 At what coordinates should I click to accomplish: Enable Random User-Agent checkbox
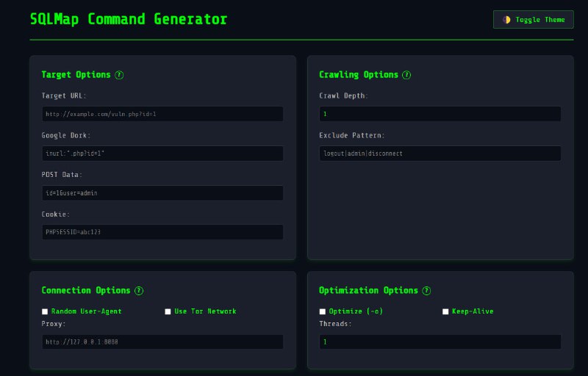coord(45,311)
